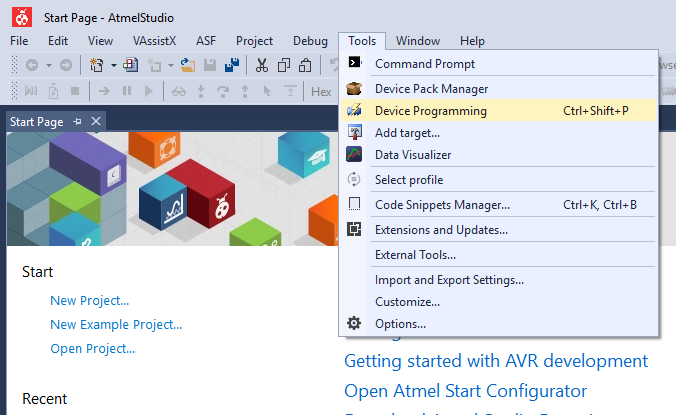Select Customize... menu item
Image resolution: width=676 pixels, height=415 pixels.
499,302
